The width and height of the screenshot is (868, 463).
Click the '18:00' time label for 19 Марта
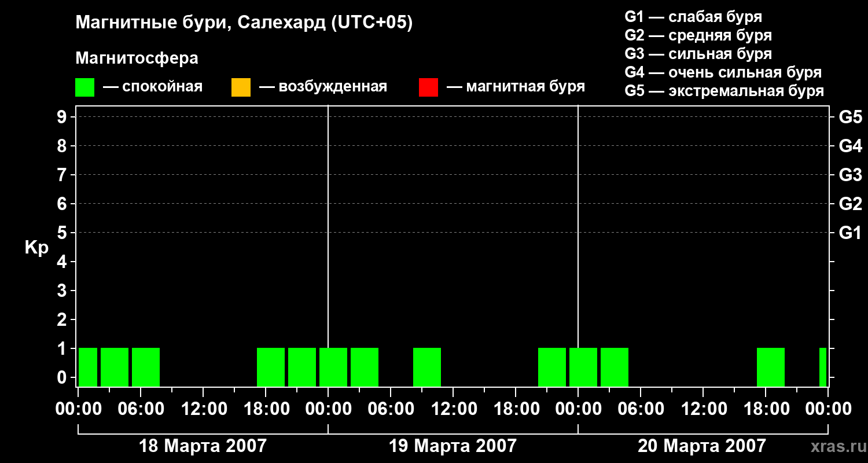516,409
